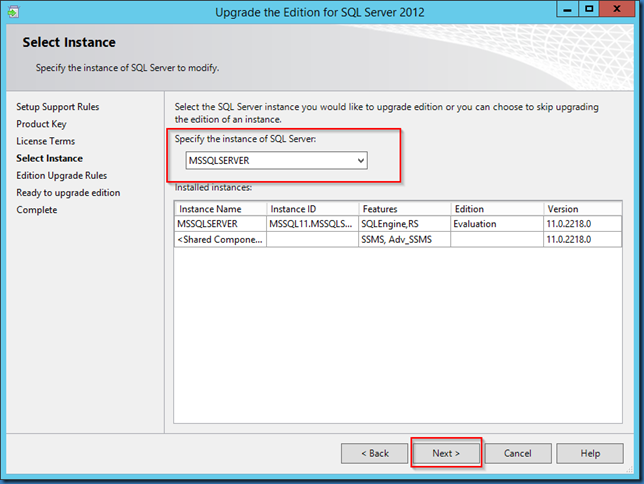Click version 11.0.2218.0 in MSSQLSERVER row

coord(582,224)
